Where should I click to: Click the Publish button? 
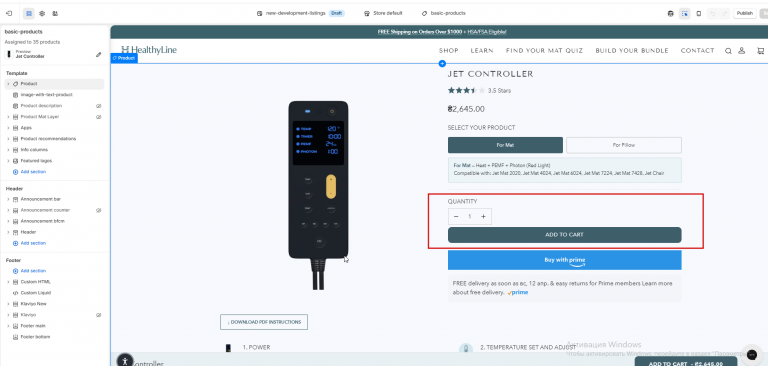click(x=744, y=13)
